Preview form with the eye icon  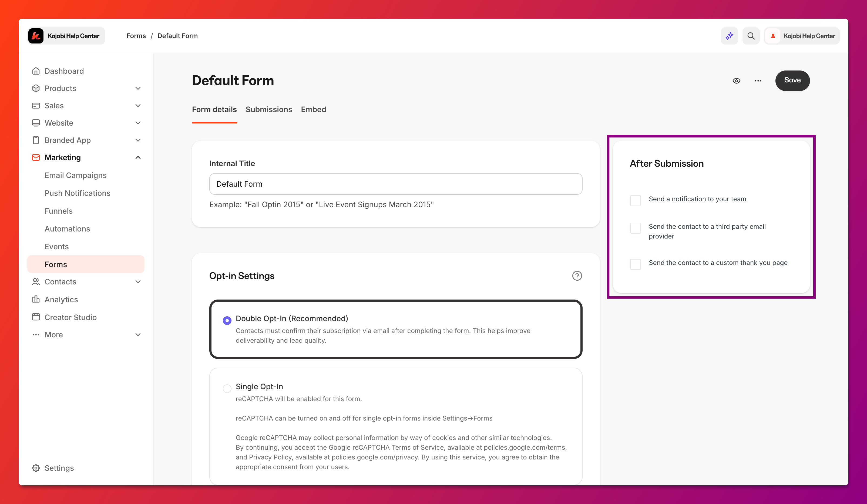tap(736, 81)
